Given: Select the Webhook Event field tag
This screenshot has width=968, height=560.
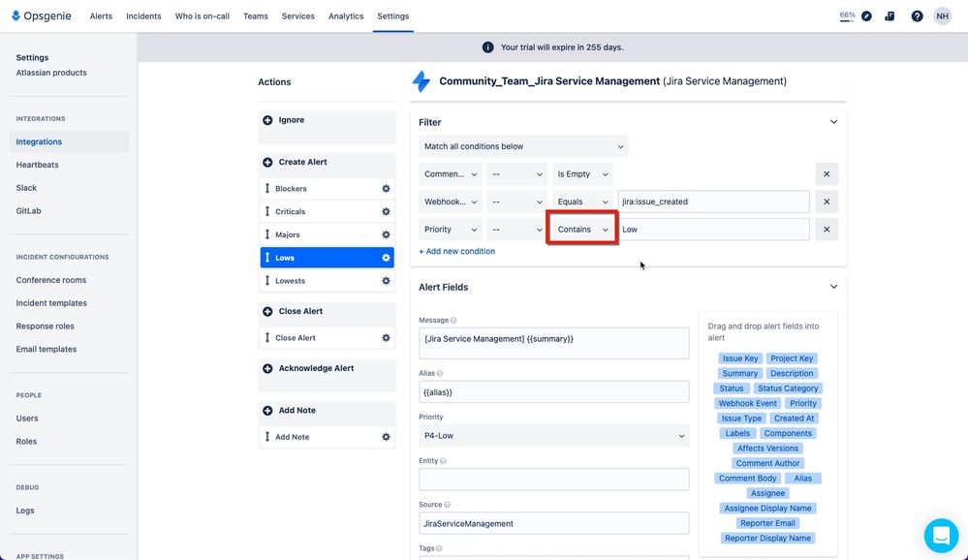Looking at the screenshot, I should click(x=748, y=403).
